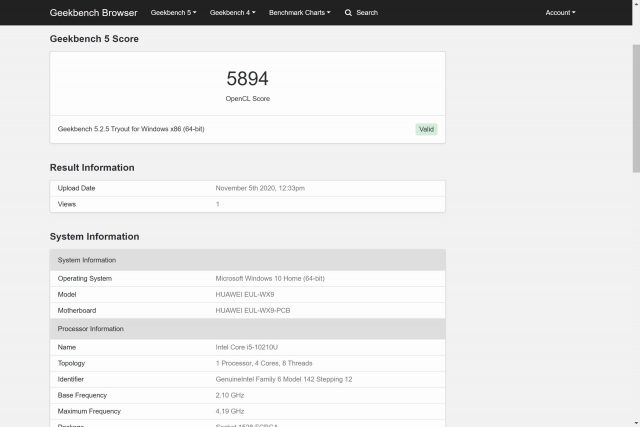Open the Geekbench Browser home link

tap(93, 13)
